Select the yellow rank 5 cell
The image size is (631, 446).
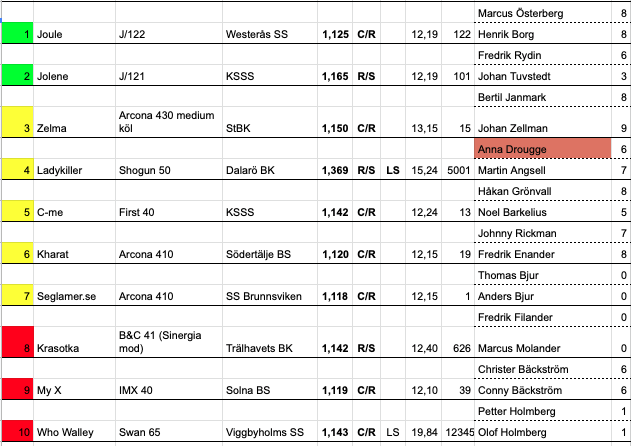(17, 212)
